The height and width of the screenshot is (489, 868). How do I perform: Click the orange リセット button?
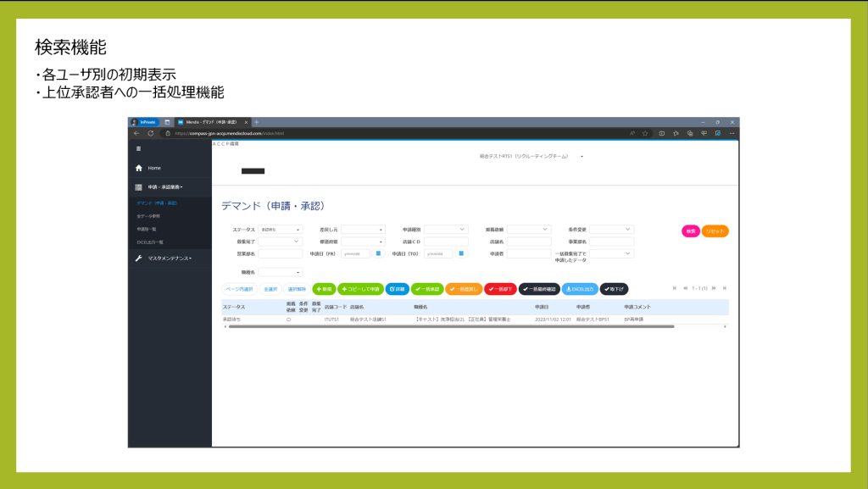click(x=715, y=231)
